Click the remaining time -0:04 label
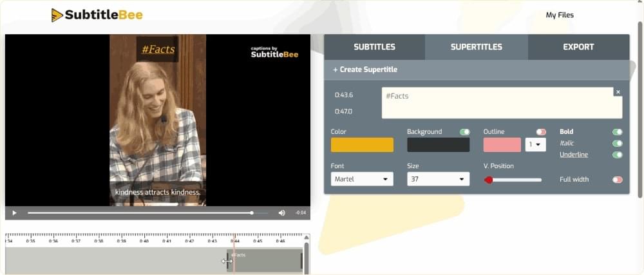 301,213
